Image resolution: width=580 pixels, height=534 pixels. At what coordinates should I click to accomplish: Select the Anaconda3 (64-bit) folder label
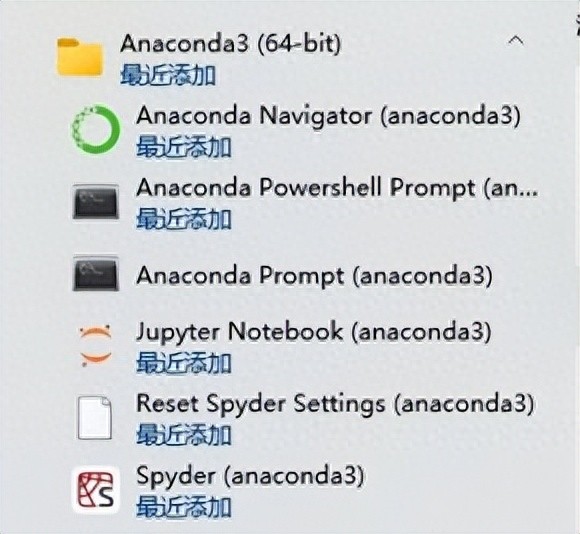[230, 44]
